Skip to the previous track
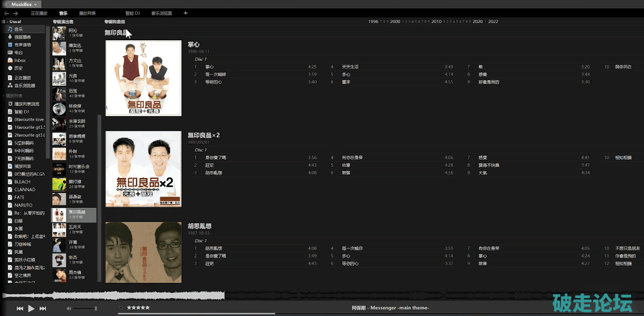Image resolution: width=644 pixels, height=316 pixels. (x=20, y=308)
